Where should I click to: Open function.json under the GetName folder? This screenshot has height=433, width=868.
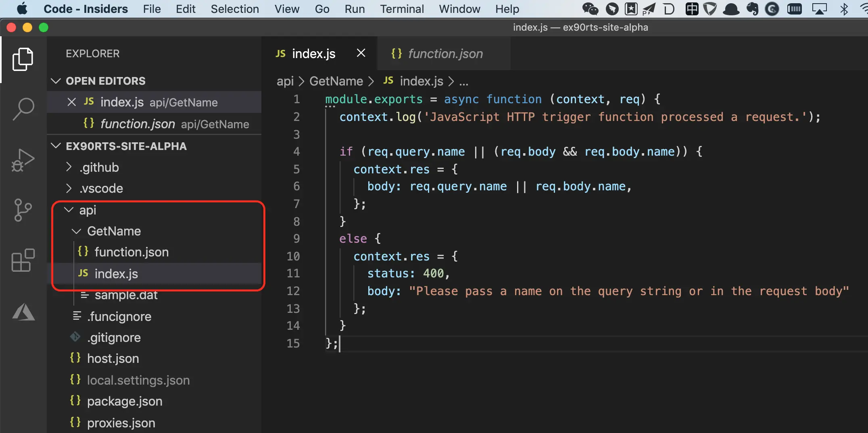pos(154,252)
